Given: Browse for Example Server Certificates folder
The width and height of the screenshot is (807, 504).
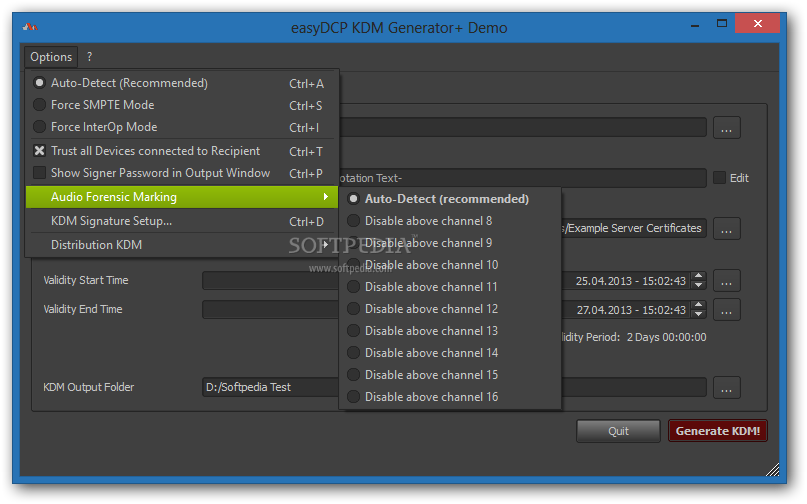Looking at the screenshot, I should [x=726, y=229].
